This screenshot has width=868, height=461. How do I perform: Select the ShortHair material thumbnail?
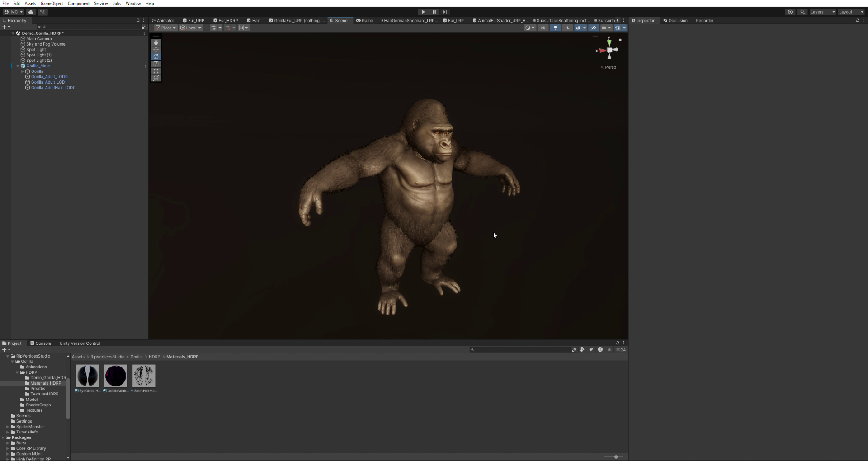[x=144, y=376]
